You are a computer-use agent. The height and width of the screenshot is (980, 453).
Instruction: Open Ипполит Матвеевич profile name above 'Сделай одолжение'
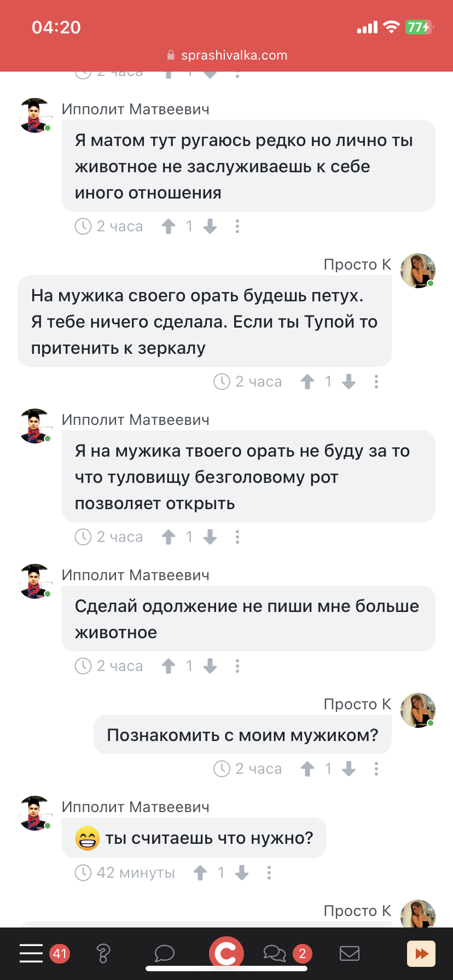click(x=136, y=575)
